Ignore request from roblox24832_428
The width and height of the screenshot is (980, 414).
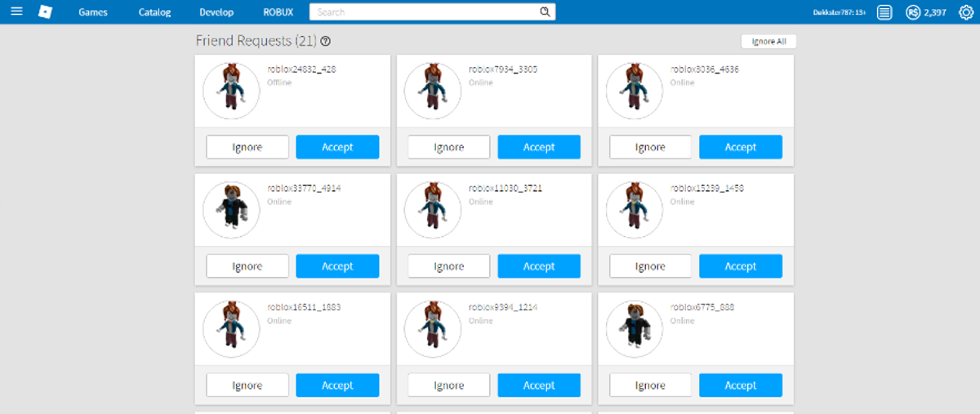pyautogui.click(x=247, y=147)
